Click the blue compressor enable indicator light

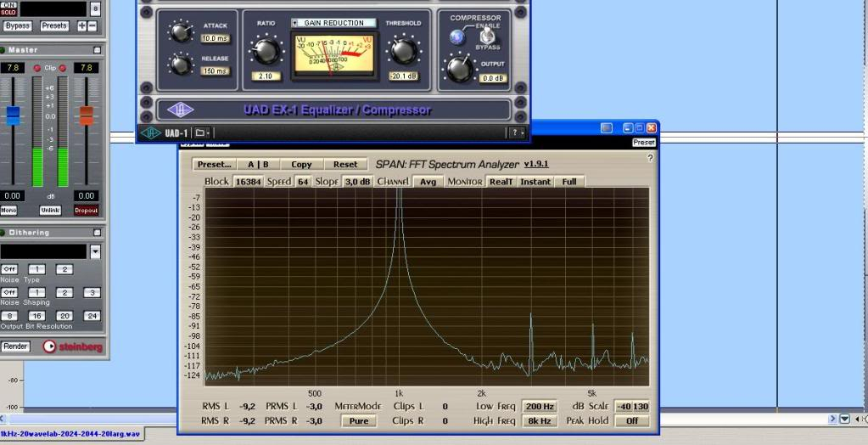click(458, 37)
